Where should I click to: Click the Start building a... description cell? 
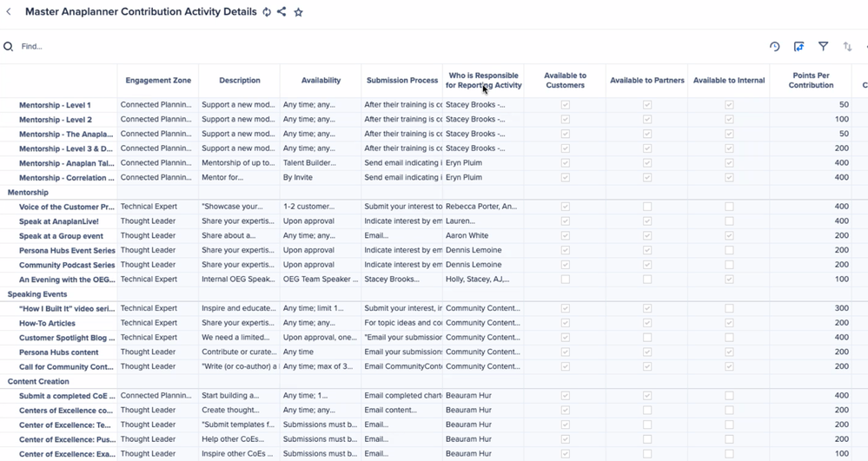239,396
